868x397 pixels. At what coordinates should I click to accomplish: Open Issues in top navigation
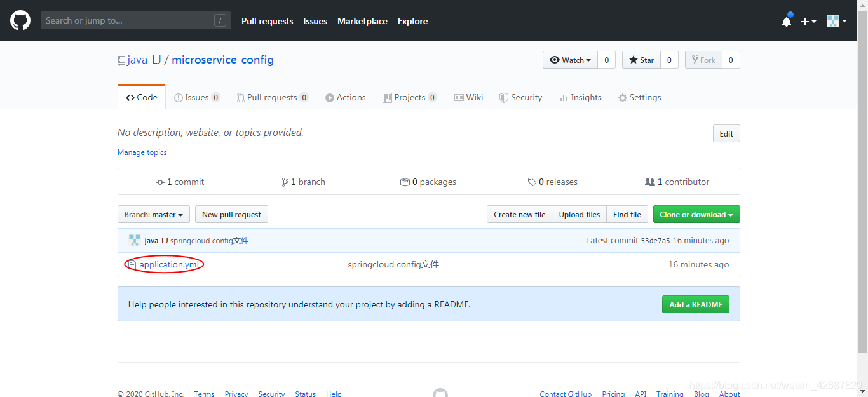315,21
